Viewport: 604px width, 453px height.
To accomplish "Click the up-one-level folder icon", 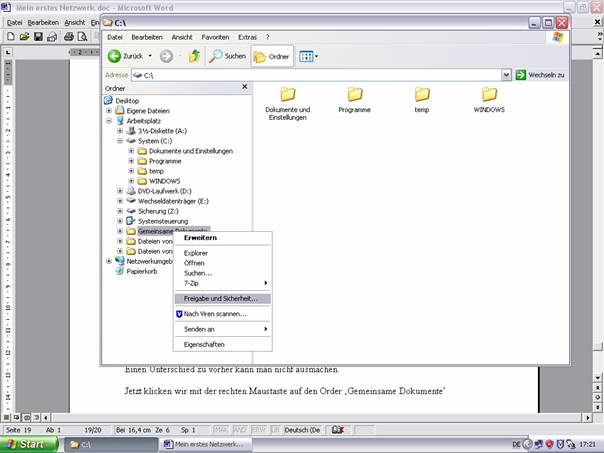I will [x=194, y=57].
